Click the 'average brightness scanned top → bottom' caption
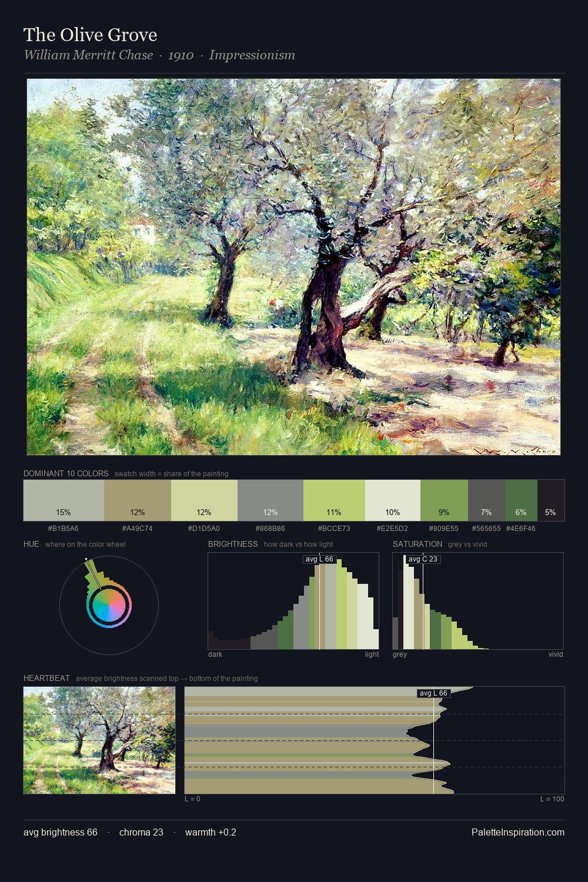Screen dimensions: 588x882 pyautogui.click(x=167, y=679)
